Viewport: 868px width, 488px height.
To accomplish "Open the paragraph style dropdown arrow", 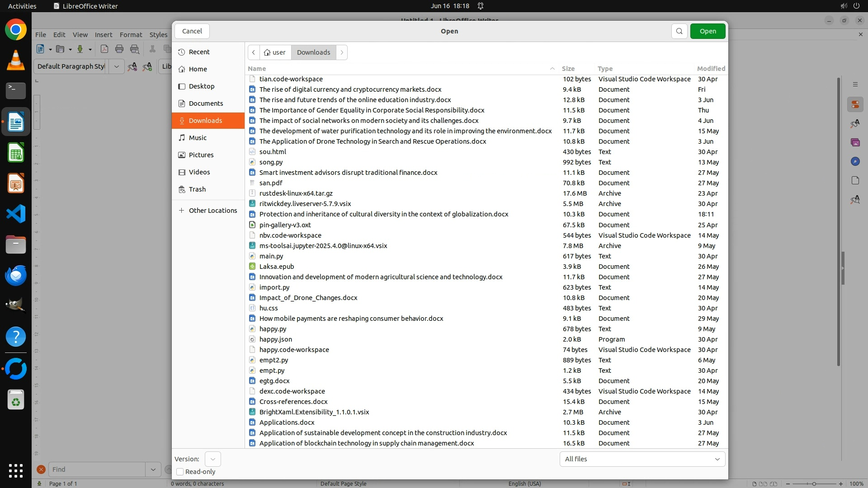I will [116, 66].
